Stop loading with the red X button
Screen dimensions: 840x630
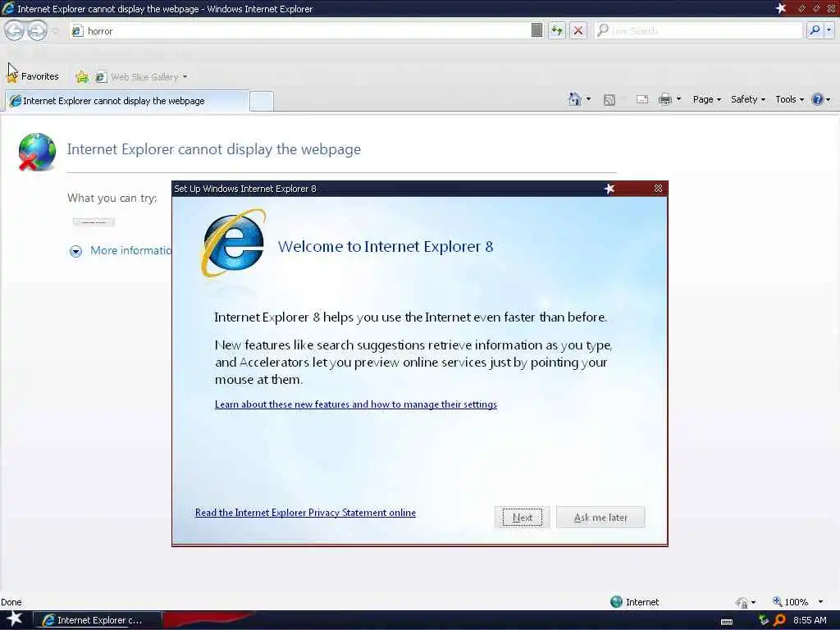(x=578, y=30)
